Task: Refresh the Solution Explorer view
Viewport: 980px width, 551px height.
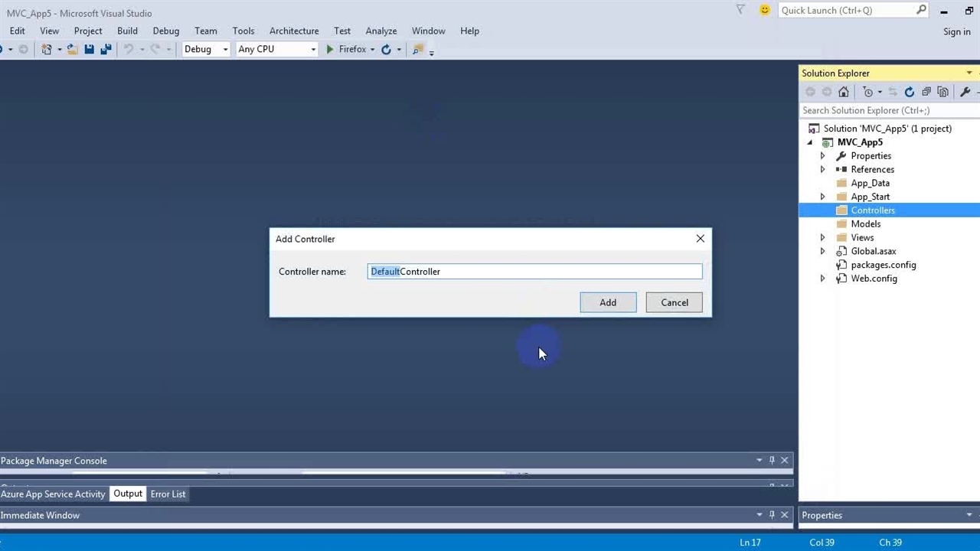Action: click(x=909, y=92)
